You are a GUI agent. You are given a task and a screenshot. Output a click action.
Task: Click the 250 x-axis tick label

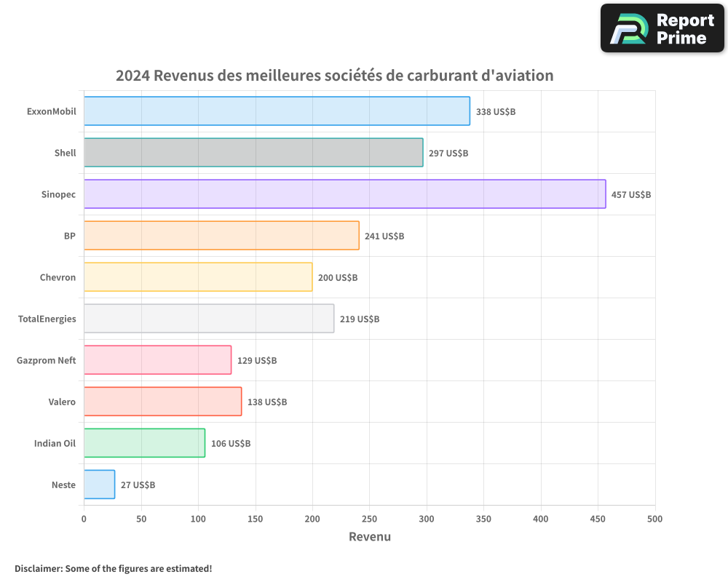[369, 519]
